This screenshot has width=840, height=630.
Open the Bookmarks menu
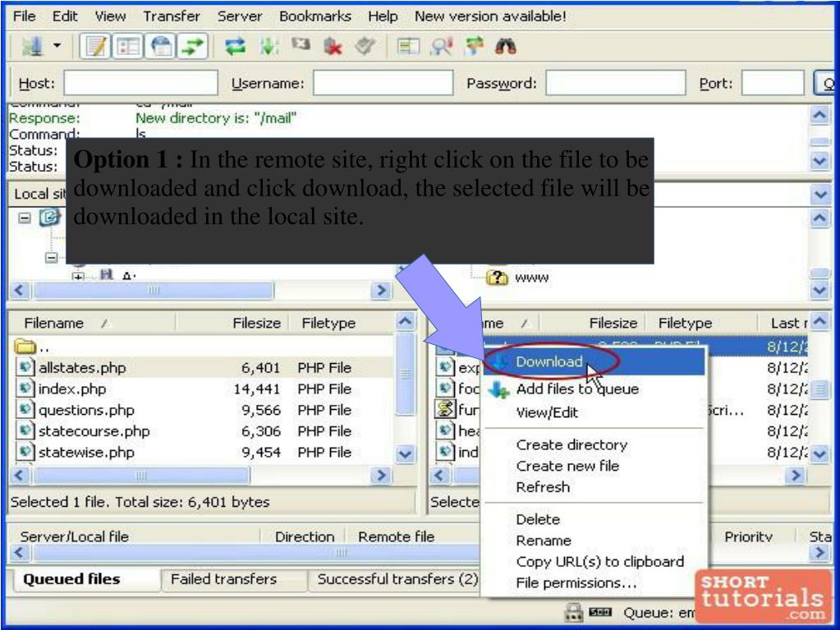(x=315, y=16)
